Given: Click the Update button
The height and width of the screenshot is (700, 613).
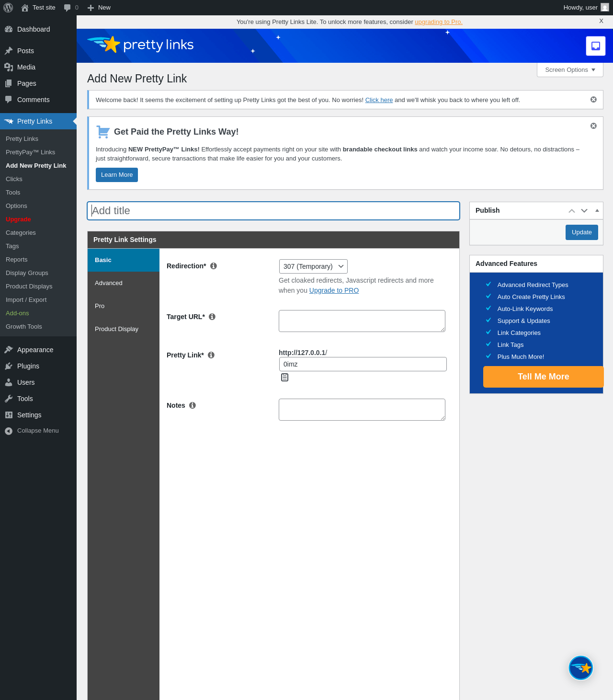Looking at the screenshot, I should coord(582,232).
